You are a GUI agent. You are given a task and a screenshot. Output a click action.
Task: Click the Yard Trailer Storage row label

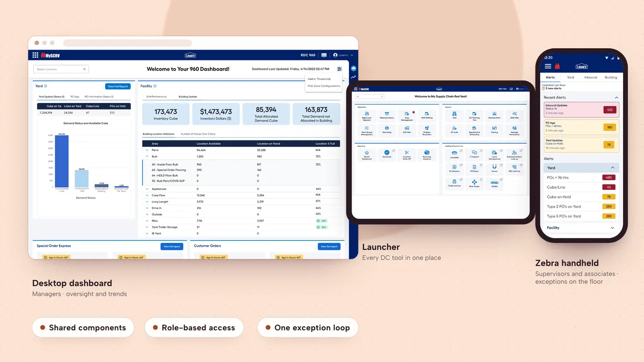[x=165, y=227]
